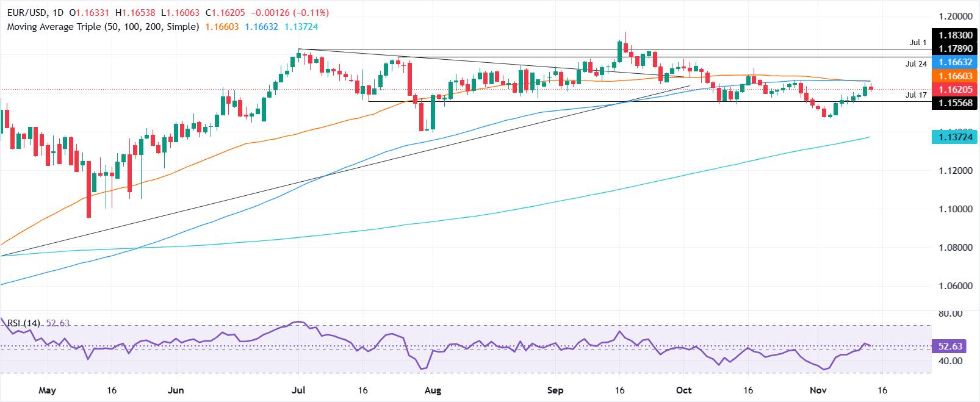Select the Moving Average Triple indicator label

click(103, 27)
